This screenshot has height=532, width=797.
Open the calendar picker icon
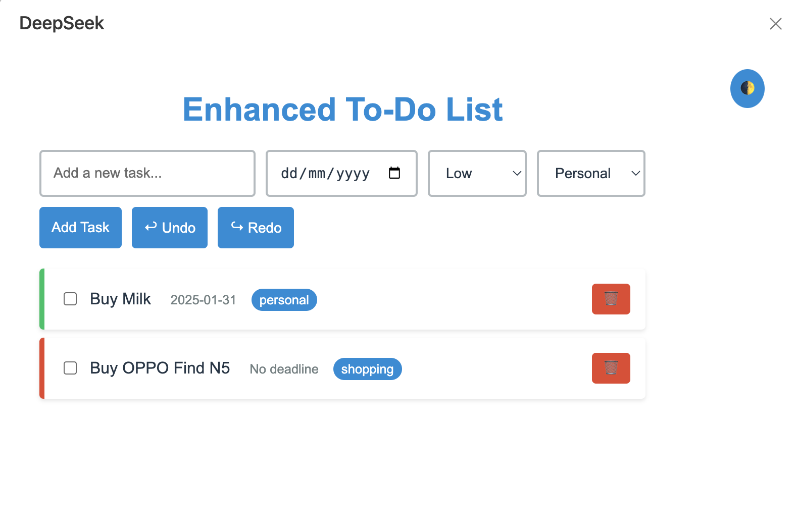(394, 173)
